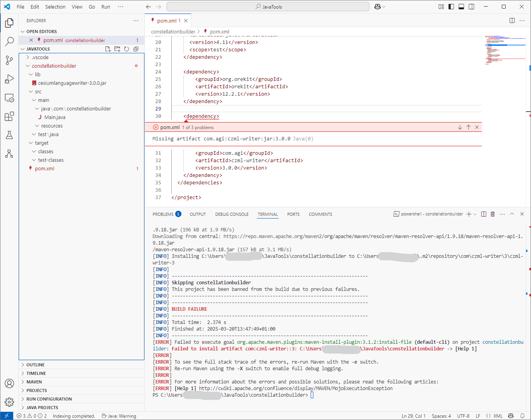Go to next problem arrow
Screen dimensions: 531x420
tap(460, 127)
